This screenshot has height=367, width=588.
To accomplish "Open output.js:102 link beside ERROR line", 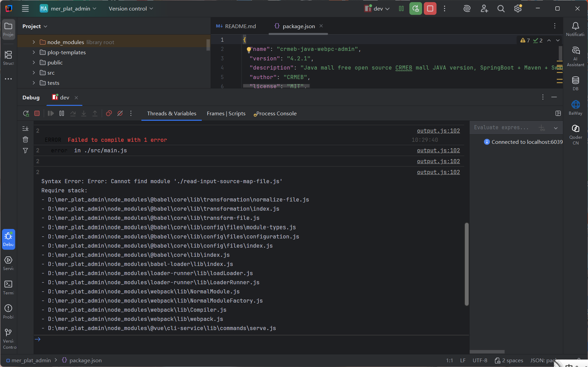I will tap(438, 131).
